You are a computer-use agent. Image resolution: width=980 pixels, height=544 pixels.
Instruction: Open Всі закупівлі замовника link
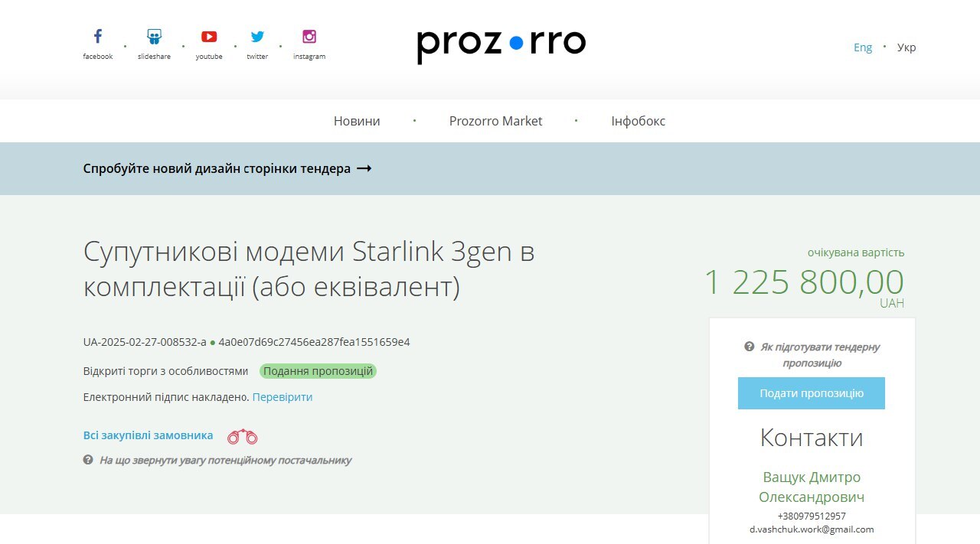coord(148,435)
